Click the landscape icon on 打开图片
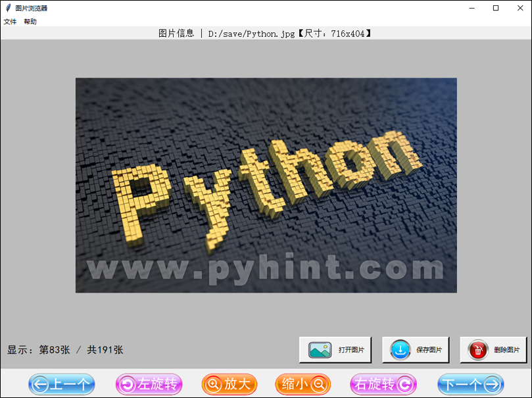532x398 pixels. tap(320, 350)
